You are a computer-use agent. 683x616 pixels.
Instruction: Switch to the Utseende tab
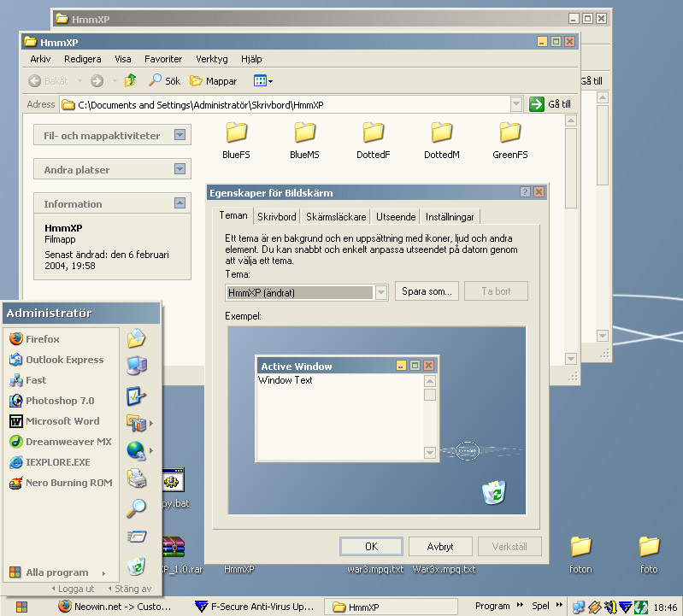point(396,217)
